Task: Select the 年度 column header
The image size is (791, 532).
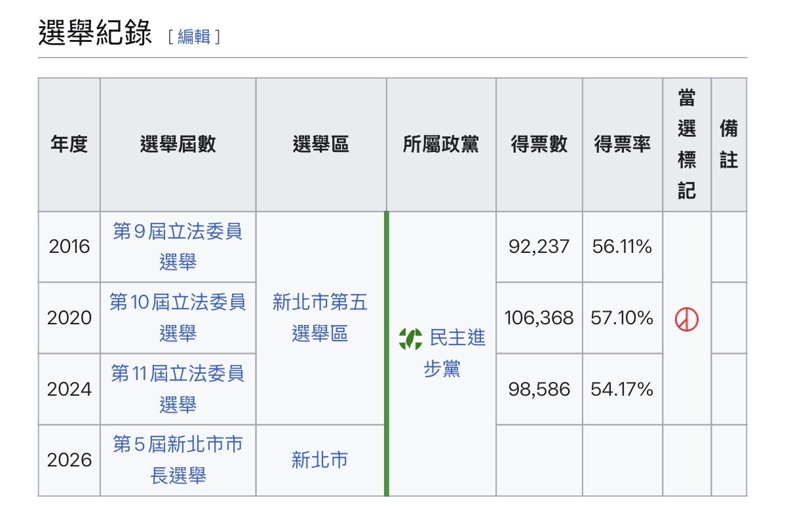Action: pyautogui.click(x=69, y=145)
